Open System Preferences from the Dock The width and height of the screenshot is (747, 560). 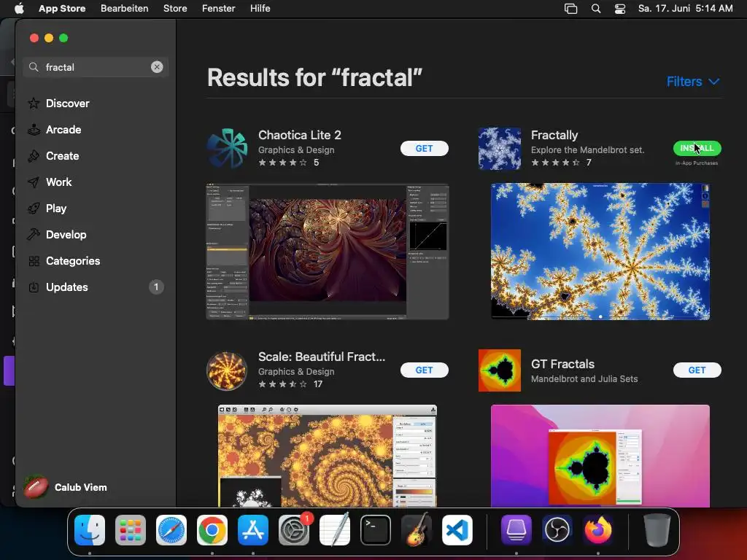(x=294, y=530)
